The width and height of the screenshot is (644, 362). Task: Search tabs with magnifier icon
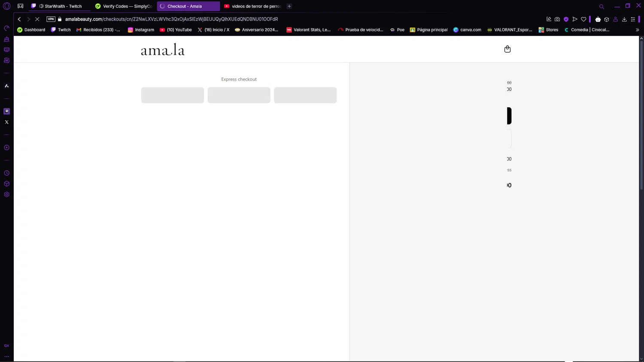point(601,6)
